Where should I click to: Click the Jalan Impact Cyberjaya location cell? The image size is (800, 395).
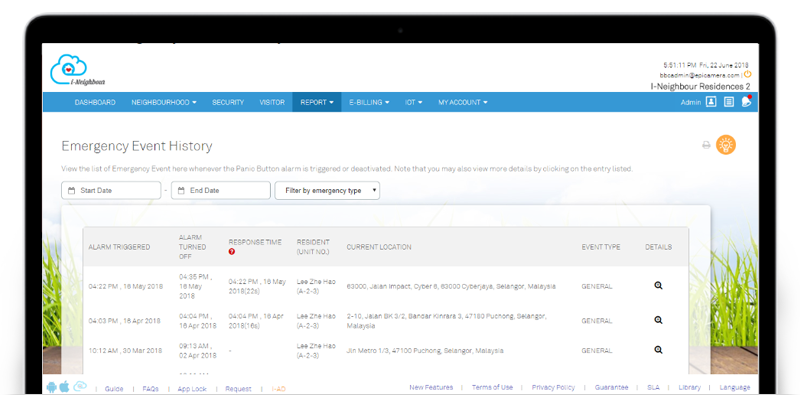tap(451, 286)
